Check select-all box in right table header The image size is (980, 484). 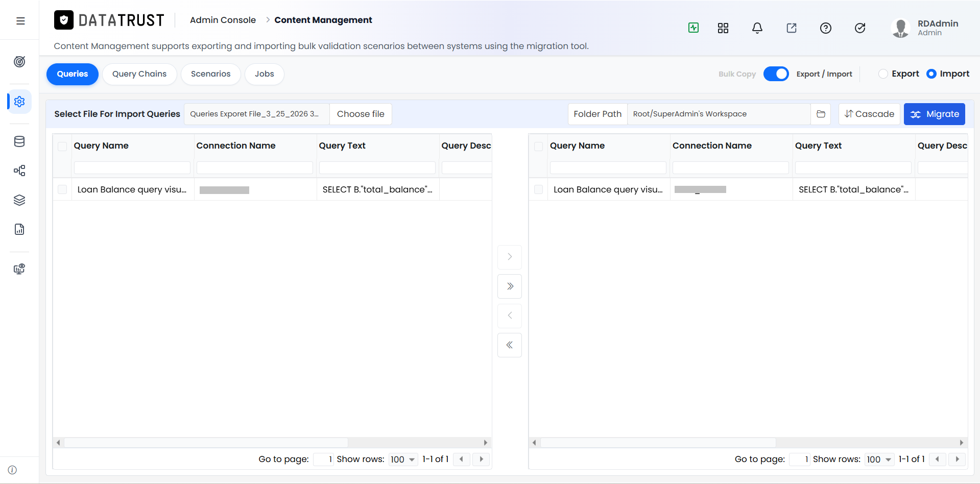pyautogui.click(x=538, y=147)
